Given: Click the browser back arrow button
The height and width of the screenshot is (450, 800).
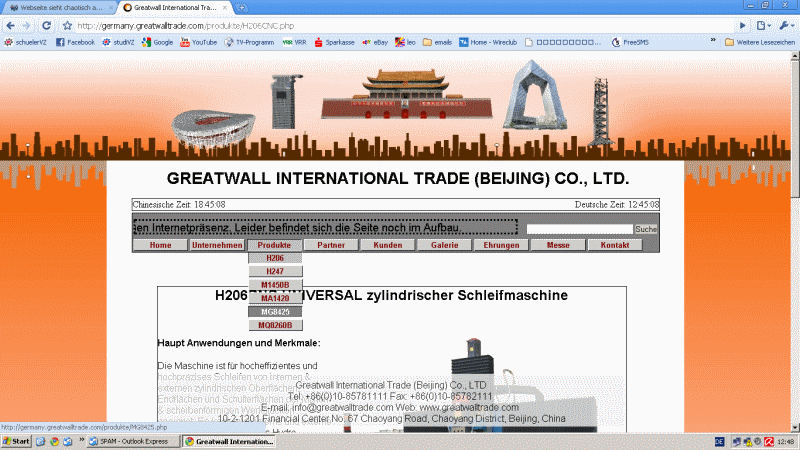Looking at the screenshot, I should [9, 25].
